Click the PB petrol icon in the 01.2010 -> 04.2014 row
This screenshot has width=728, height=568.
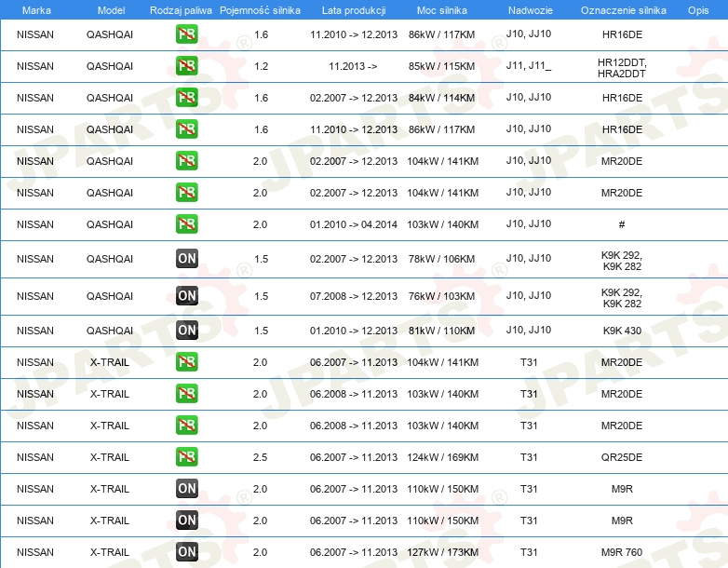click(x=186, y=224)
